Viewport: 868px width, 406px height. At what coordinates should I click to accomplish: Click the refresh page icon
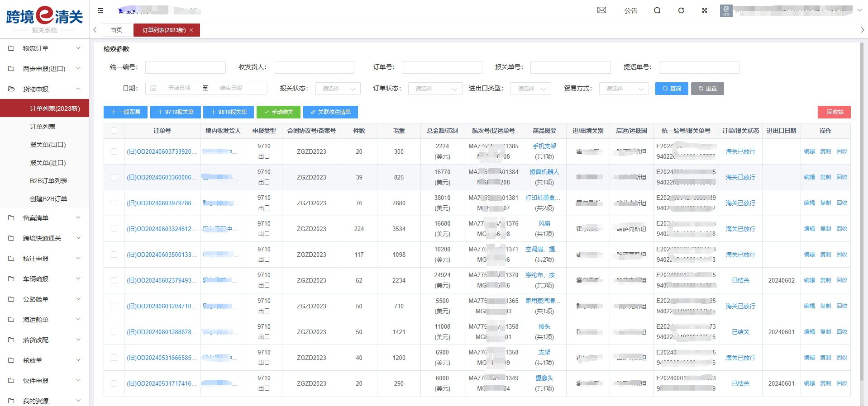pyautogui.click(x=681, y=10)
